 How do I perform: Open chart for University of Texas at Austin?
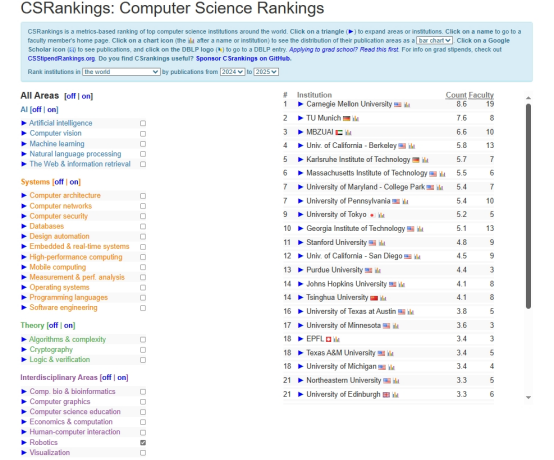click(411, 312)
